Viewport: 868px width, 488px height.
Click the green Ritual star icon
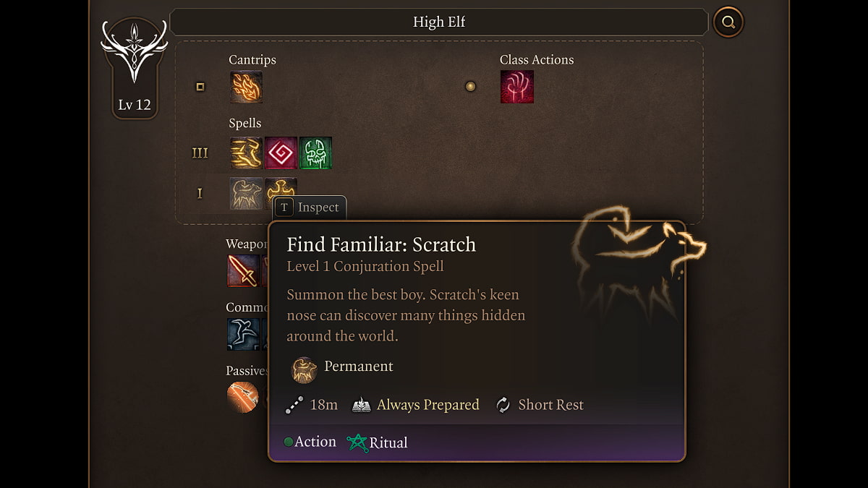click(357, 442)
